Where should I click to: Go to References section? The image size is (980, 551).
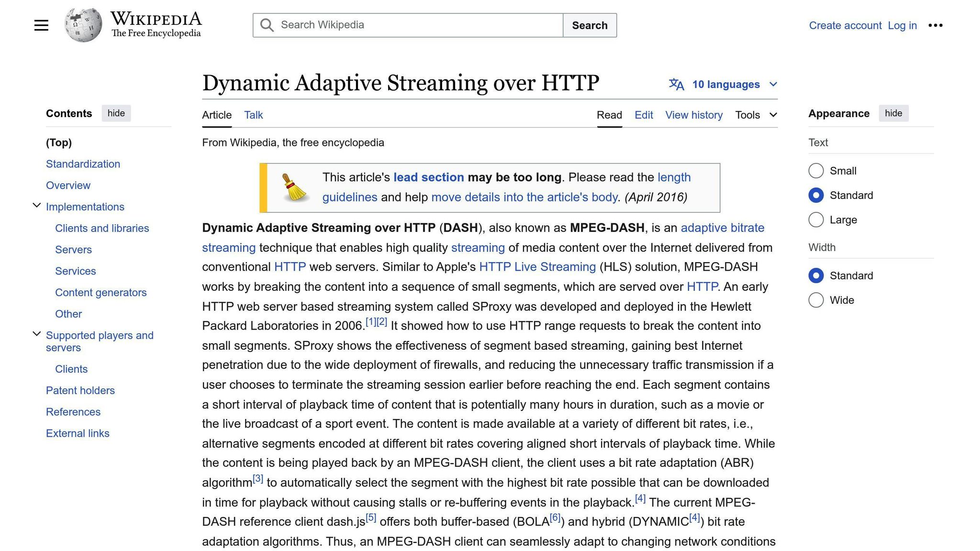pyautogui.click(x=73, y=412)
